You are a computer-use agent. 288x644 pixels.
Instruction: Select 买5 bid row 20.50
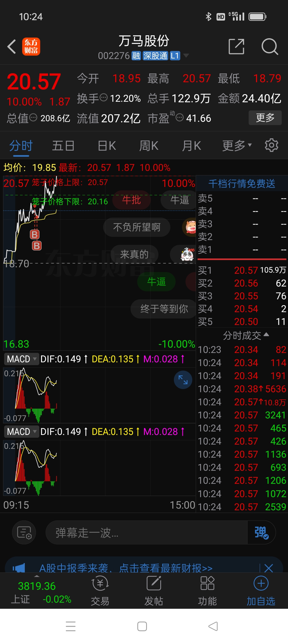pos(242,321)
